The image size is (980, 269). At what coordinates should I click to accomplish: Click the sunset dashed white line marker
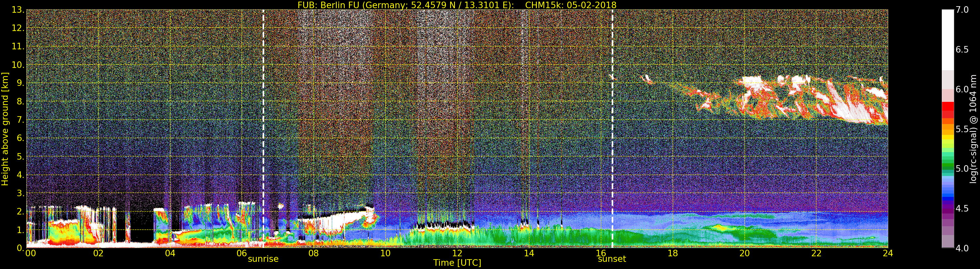(612, 129)
